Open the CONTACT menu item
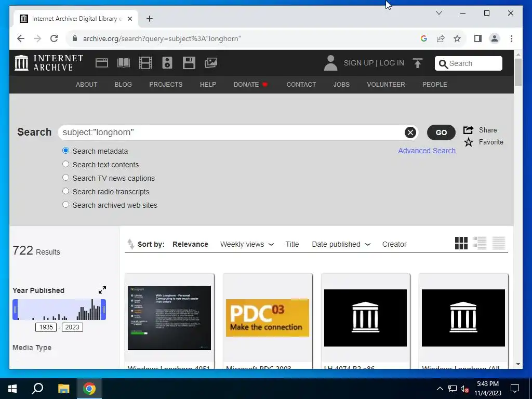 [301, 85]
